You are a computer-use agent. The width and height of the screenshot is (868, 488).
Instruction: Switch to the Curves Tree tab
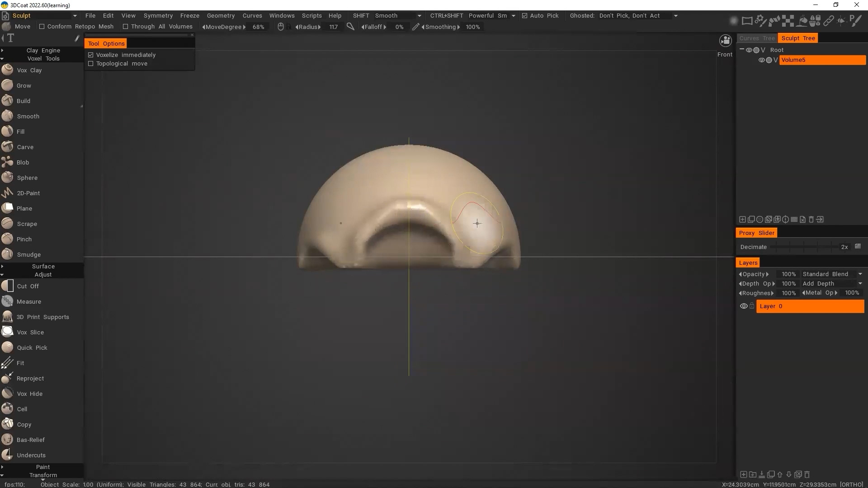click(x=757, y=38)
